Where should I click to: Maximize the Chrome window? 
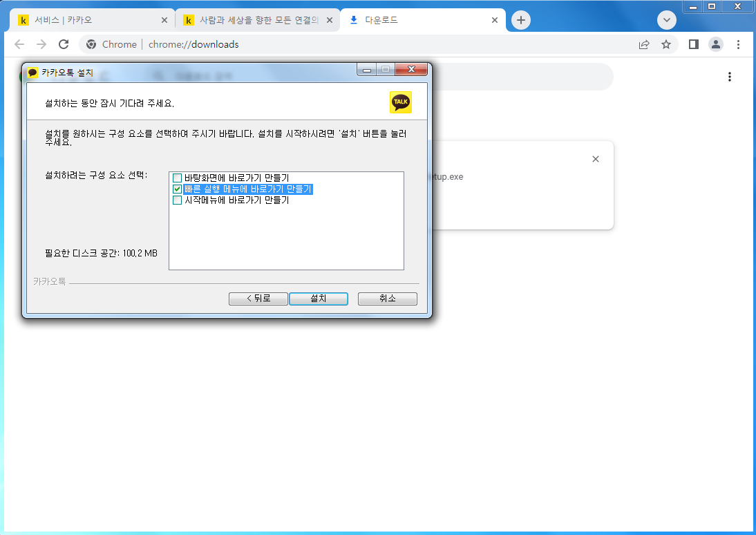click(x=712, y=6)
